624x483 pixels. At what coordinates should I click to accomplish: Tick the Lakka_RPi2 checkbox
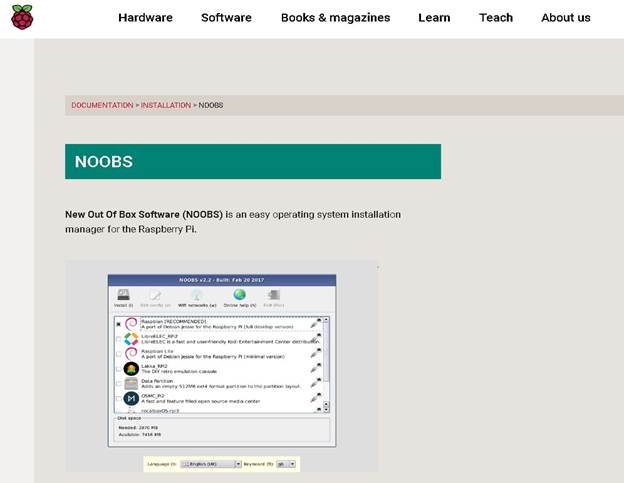pos(119,369)
